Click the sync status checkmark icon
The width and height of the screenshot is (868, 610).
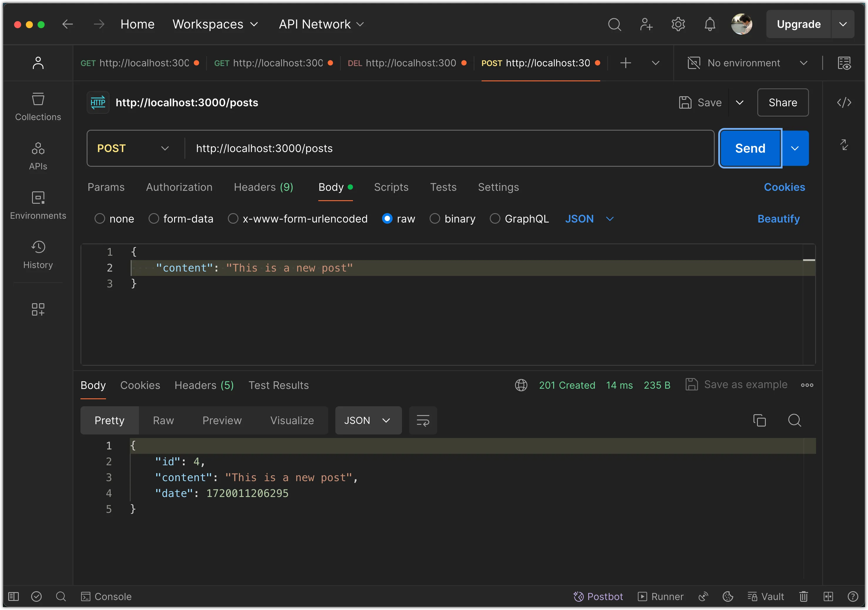36,596
